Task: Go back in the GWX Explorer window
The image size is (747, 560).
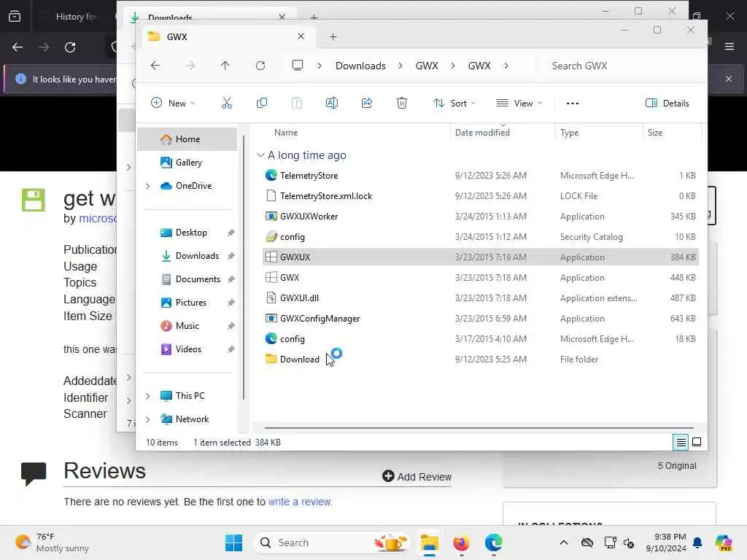Action: coord(155,66)
